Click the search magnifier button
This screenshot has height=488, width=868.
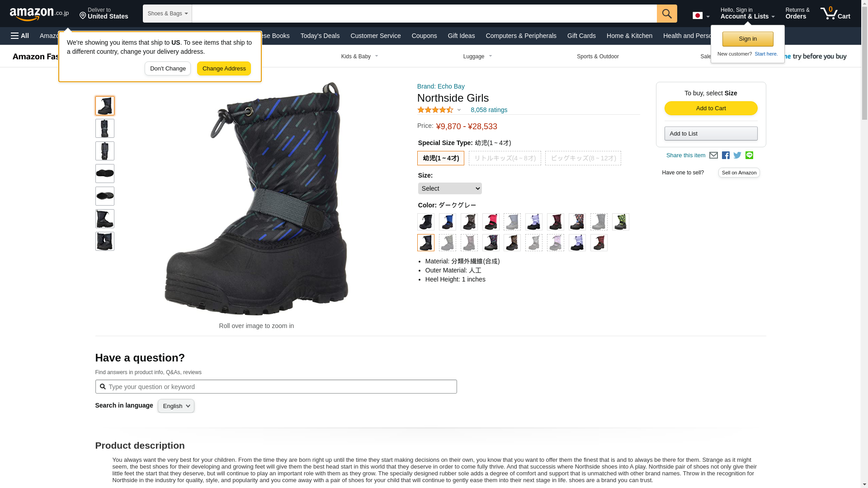click(667, 14)
